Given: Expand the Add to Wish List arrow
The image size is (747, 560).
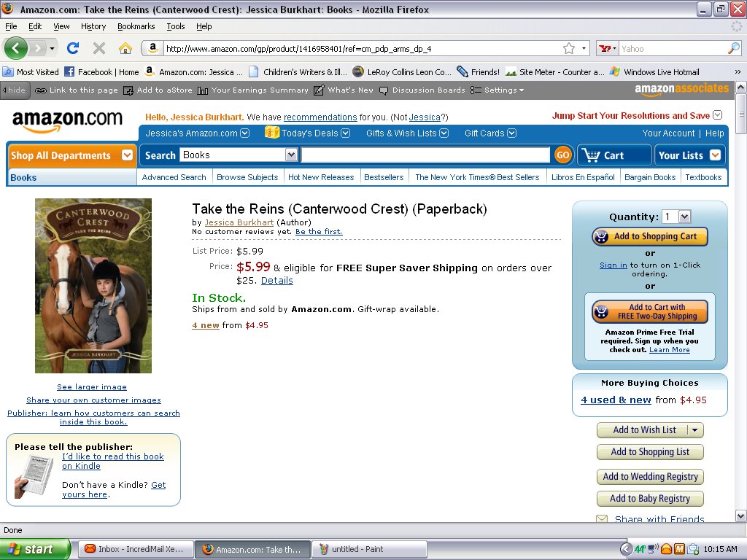Looking at the screenshot, I should pyautogui.click(x=695, y=430).
